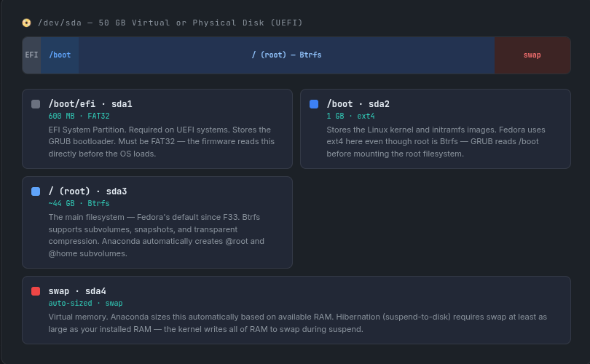Click the swap Virtual memory description text
This screenshot has height=364, width=590.
[x=297, y=323]
